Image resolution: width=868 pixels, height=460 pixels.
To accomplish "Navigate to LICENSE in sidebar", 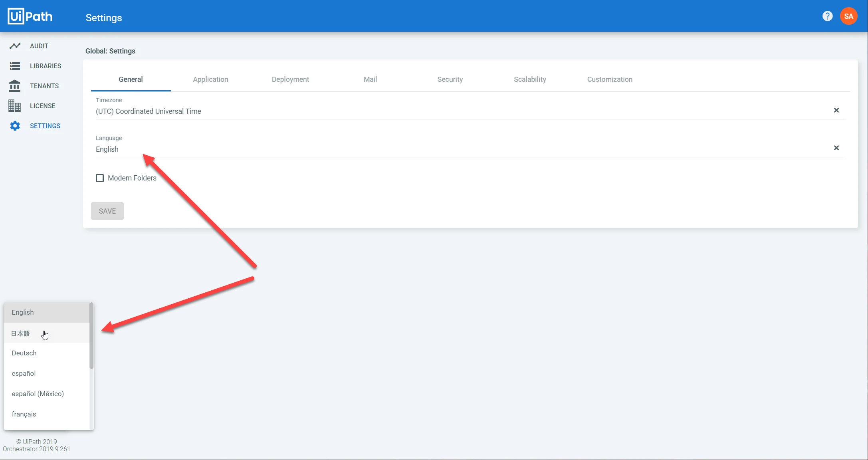I will pyautogui.click(x=43, y=106).
